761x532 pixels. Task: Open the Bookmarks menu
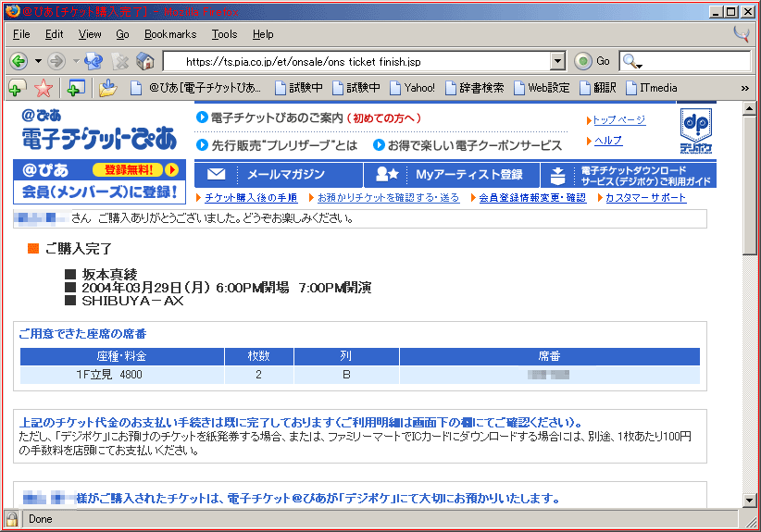(x=170, y=34)
